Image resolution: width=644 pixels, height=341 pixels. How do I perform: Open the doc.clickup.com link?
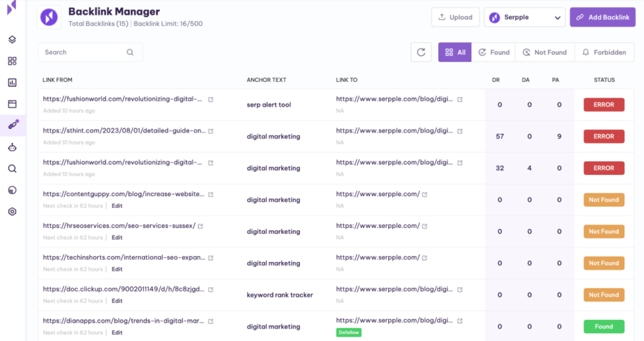(x=124, y=289)
